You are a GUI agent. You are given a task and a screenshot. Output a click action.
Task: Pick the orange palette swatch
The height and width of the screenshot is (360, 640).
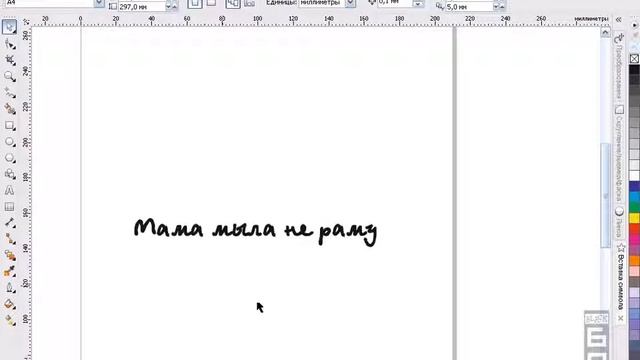[634, 260]
